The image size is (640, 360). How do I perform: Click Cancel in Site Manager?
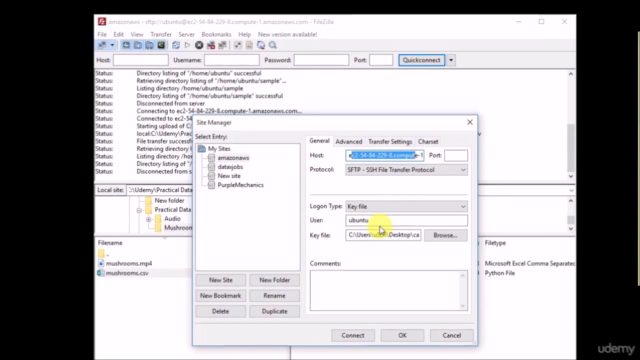click(x=452, y=336)
